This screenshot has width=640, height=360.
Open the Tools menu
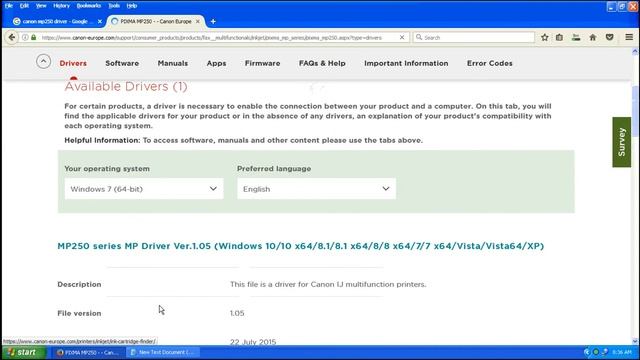pyautogui.click(x=114, y=6)
